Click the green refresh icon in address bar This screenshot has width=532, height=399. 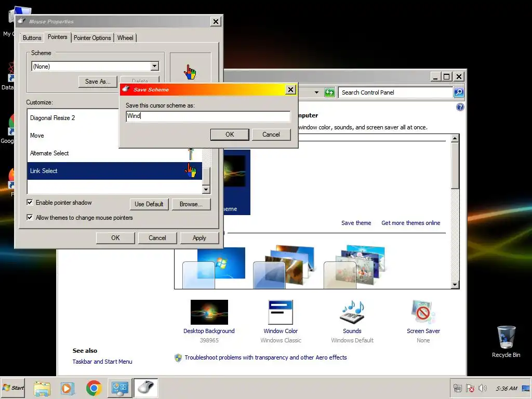coord(329,92)
